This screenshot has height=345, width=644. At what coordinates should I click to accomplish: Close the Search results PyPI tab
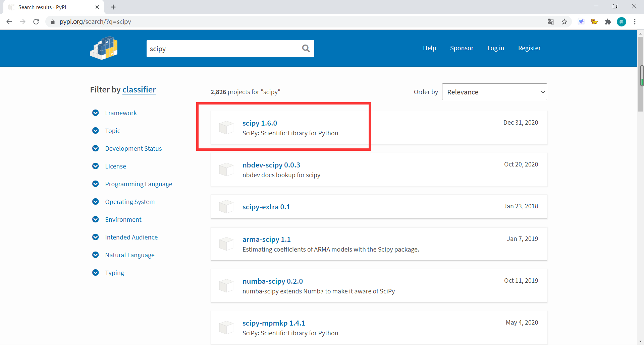point(97,7)
